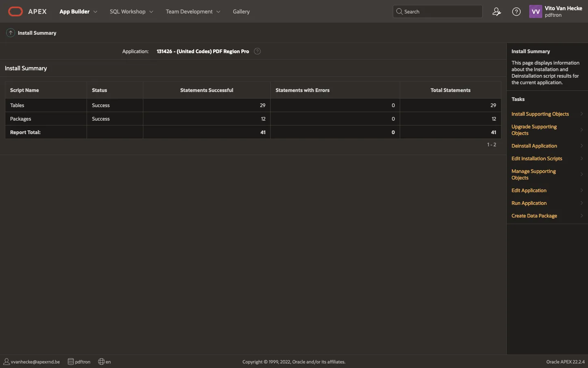Click the Create Data Package link
This screenshot has height=368, width=588.
click(x=534, y=216)
